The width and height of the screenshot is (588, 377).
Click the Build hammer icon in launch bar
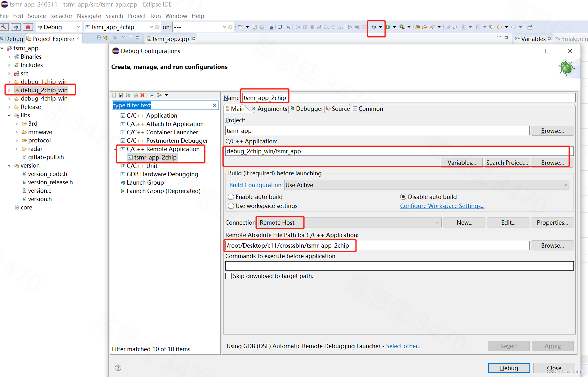pos(4,27)
